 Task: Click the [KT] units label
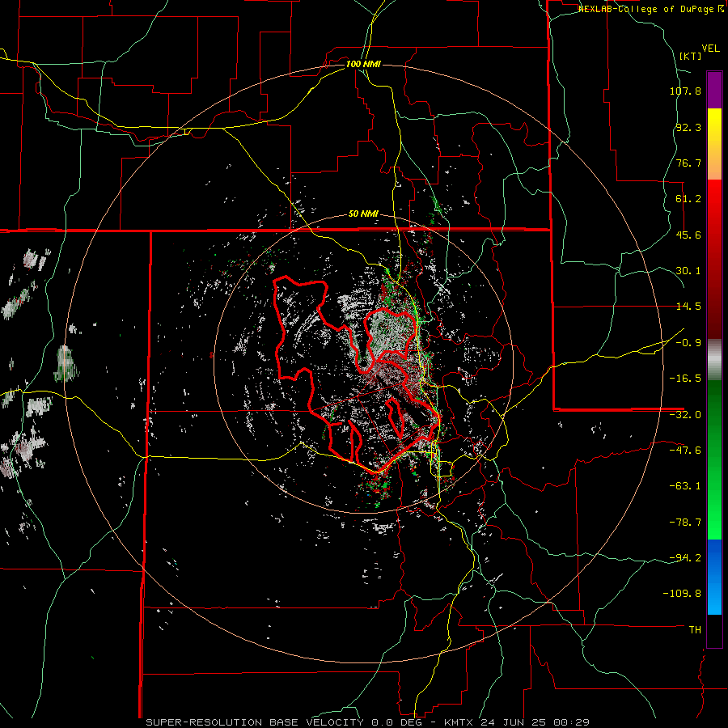tap(691, 56)
